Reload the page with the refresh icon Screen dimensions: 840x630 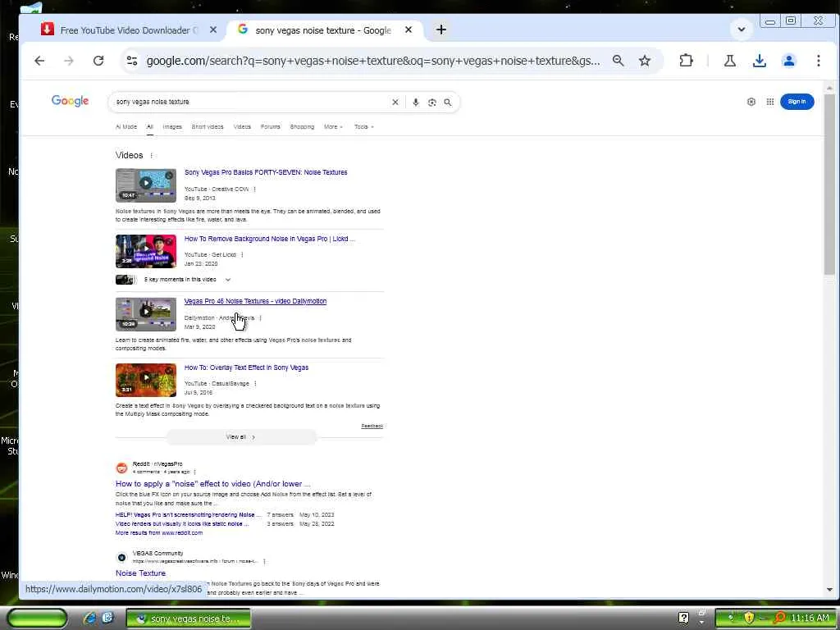98,61
